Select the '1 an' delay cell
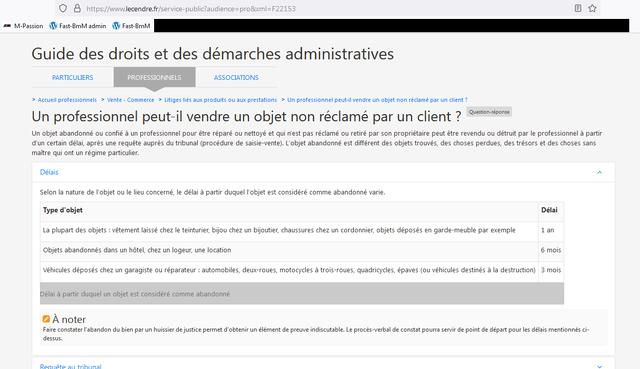 [x=551, y=230]
